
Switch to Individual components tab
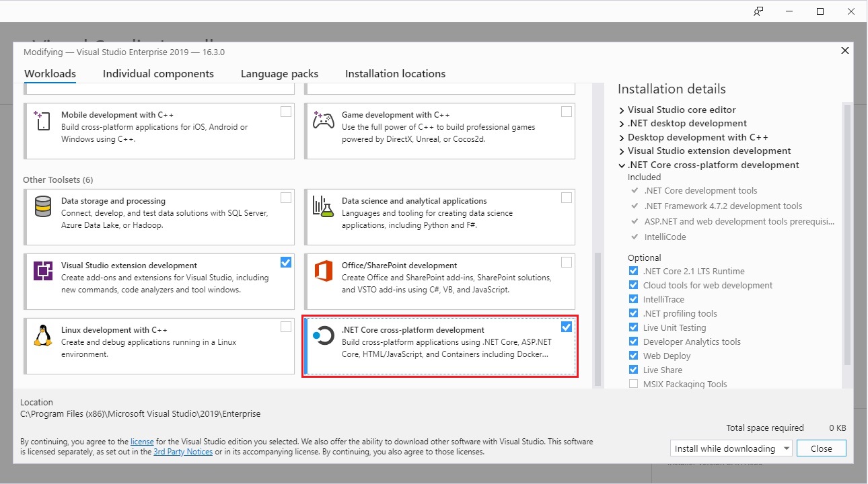tap(158, 74)
